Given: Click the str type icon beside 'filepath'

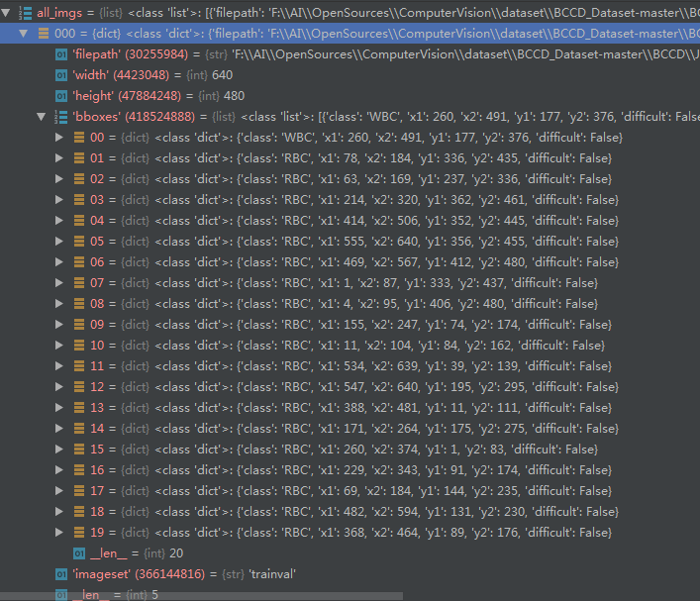Looking at the screenshot, I should (61, 54).
